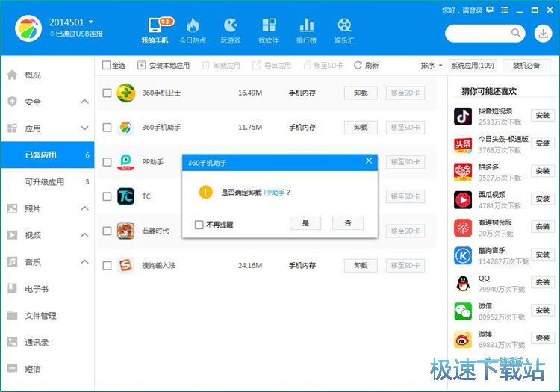Click the Weibo (微博) icon
This screenshot has width=560, height=392.
[x=463, y=339]
